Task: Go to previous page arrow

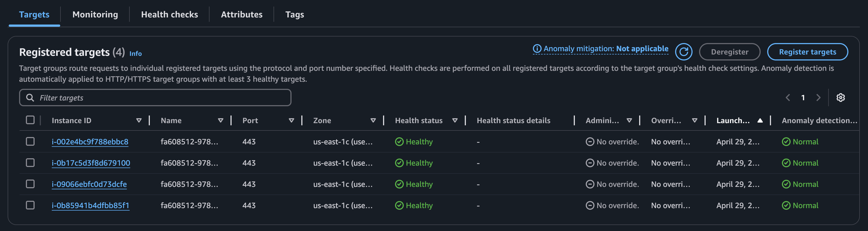Action: click(x=788, y=98)
